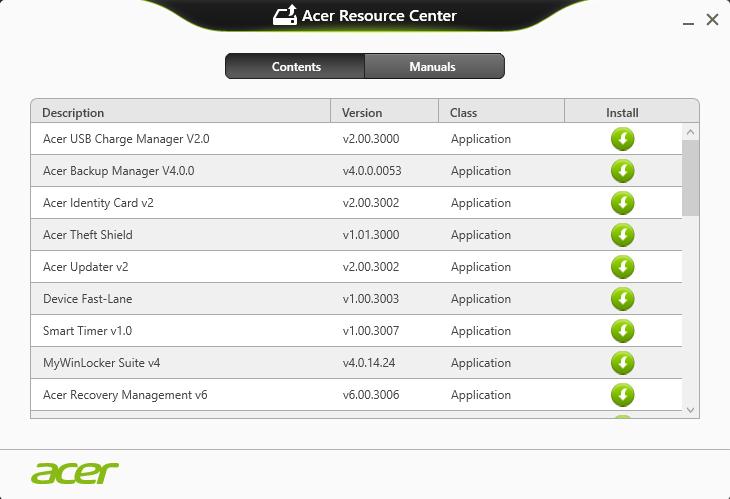This screenshot has width=730, height=499.
Task: Click version 'v1.00.3003'
Action: click(x=371, y=299)
